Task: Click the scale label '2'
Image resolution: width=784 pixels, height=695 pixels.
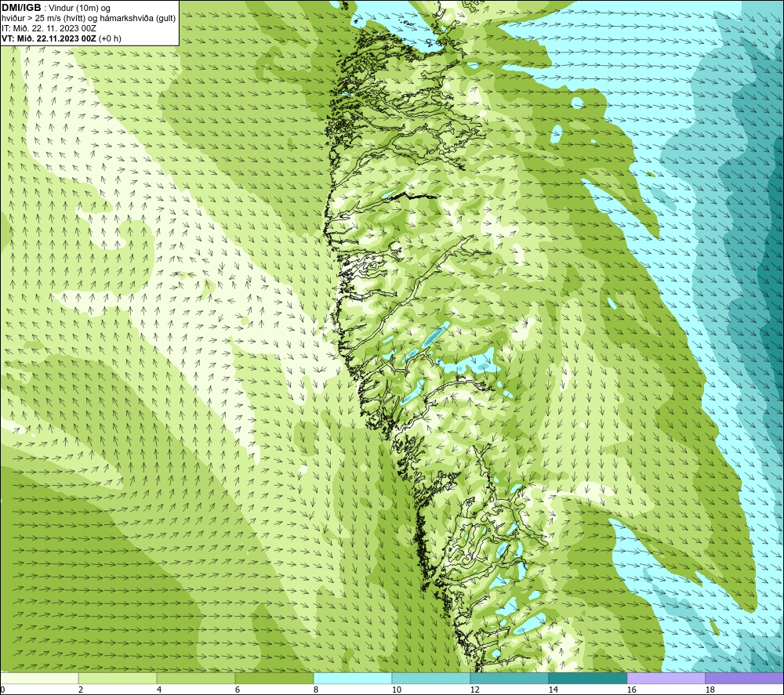Action: 81,690
